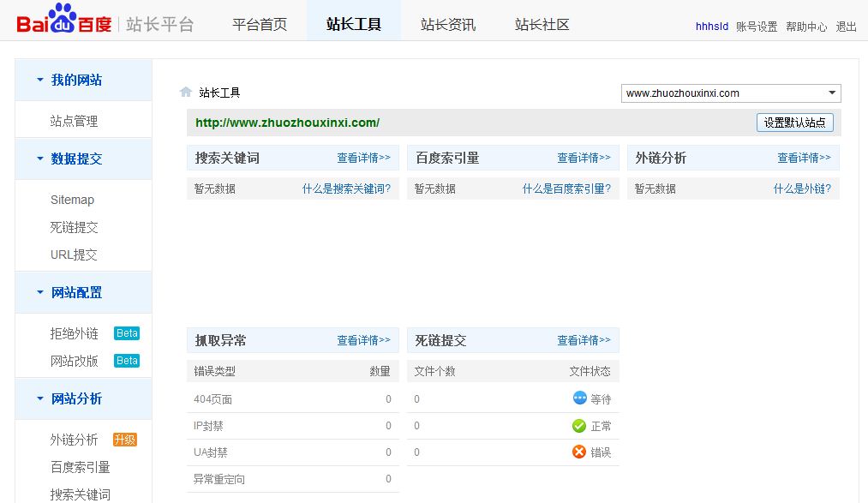
Task: Switch to the 平台首页 tab
Action: coord(260,25)
